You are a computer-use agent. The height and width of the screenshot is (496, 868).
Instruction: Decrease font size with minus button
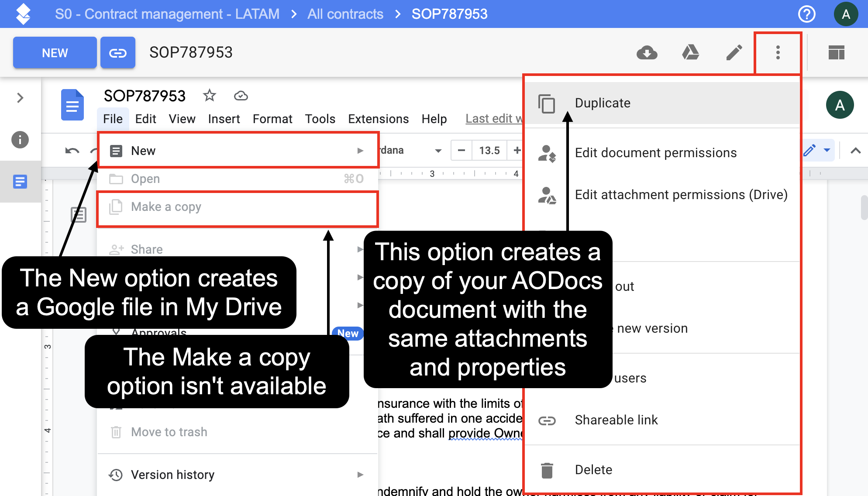pos(461,151)
